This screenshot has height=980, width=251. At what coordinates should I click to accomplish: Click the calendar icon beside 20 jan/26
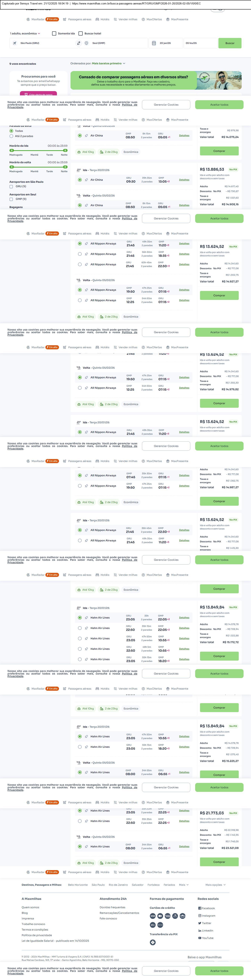point(154,43)
